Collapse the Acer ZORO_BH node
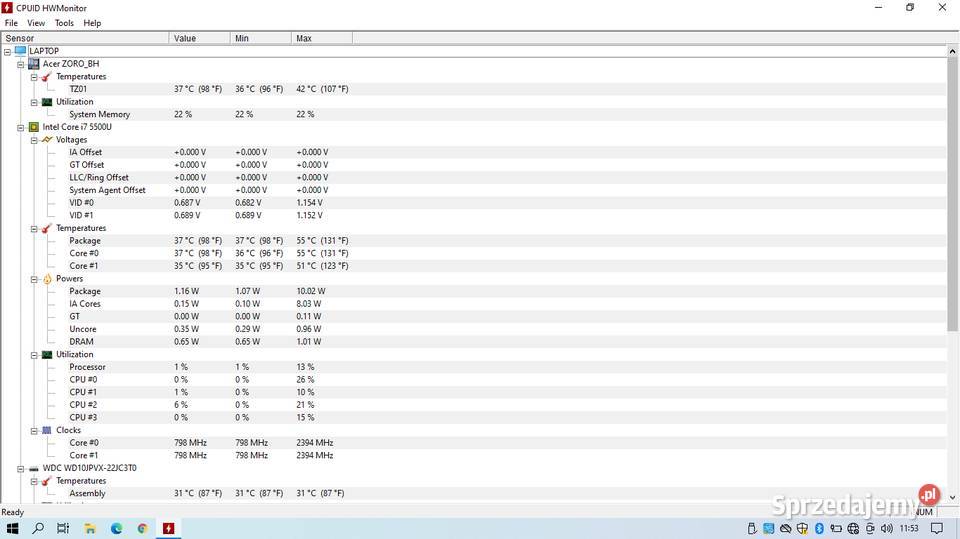Viewport: 960px width, 539px height. click(21, 64)
